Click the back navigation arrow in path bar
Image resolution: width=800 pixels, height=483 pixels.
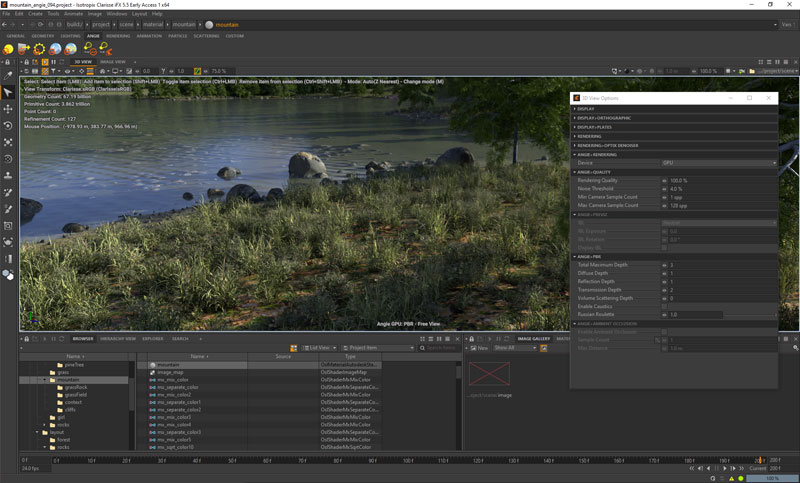tap(6, 24)
